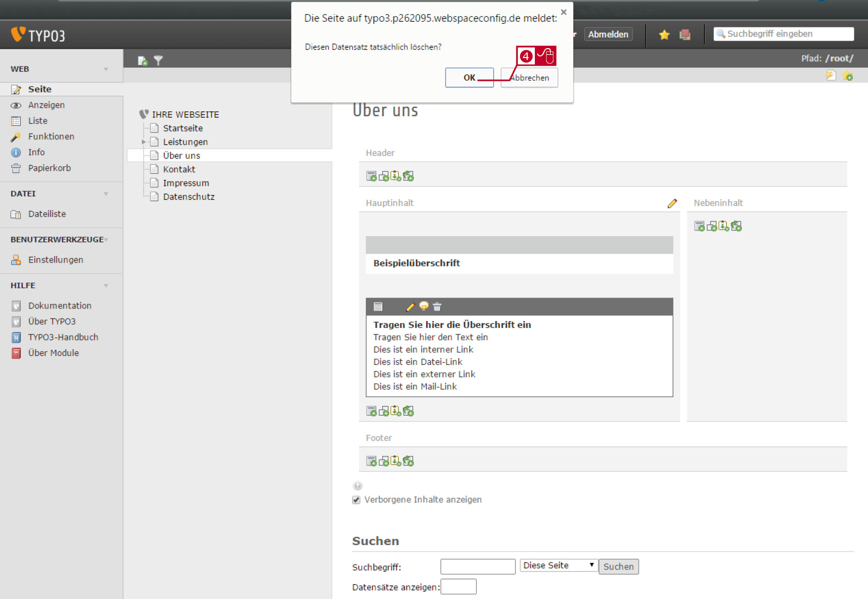Click the workspace icon next to the star
Screen dimensions: 868x599
(685, 35)
